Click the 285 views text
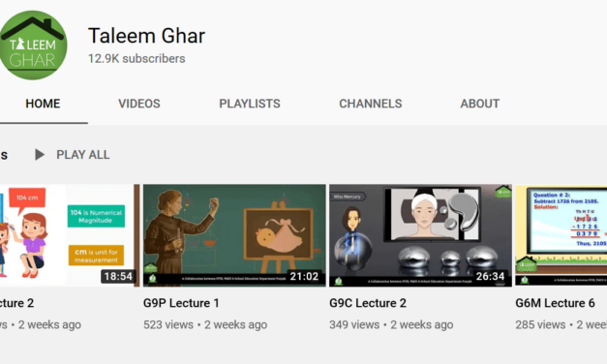 coord(540,324)
